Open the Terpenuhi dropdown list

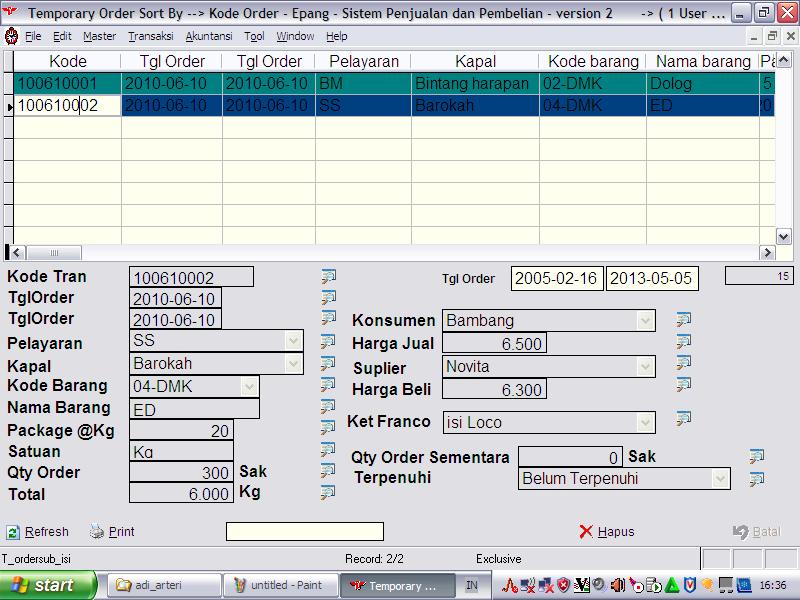(720, 479)
